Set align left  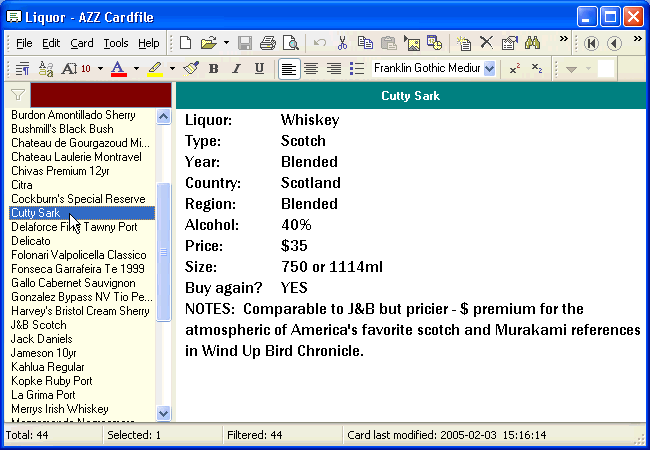pos(289,68)
